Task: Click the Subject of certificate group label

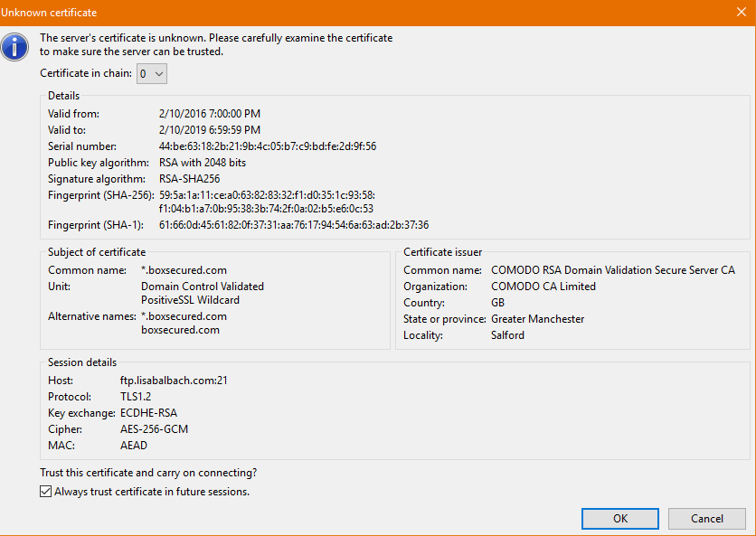Action: 97,252
